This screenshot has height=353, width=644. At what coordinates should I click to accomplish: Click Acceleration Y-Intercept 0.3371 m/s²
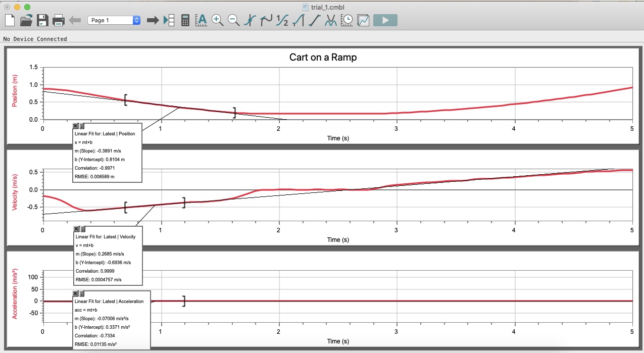(x=103, y=327)
